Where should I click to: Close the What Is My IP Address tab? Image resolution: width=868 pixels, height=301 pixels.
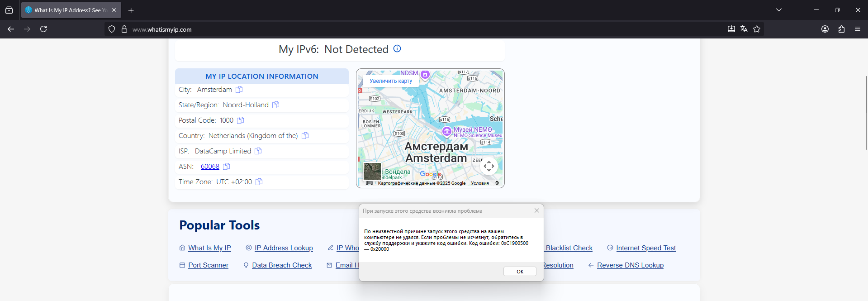[x=114, y=10]
